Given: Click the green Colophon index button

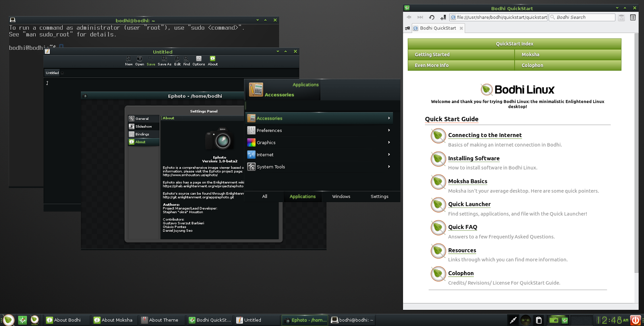Looking at the screenshot, I should tap(568, 65).
